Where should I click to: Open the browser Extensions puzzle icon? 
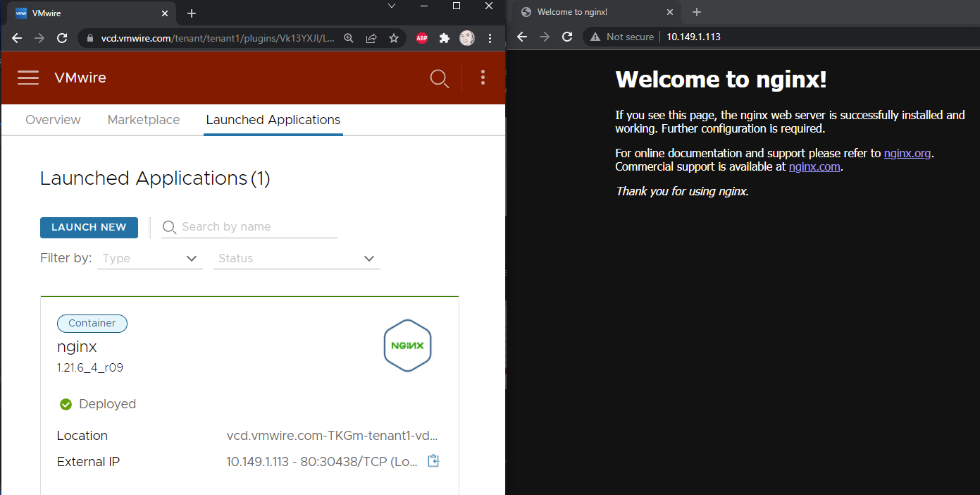pyautogui.click(x=445, y=38)
